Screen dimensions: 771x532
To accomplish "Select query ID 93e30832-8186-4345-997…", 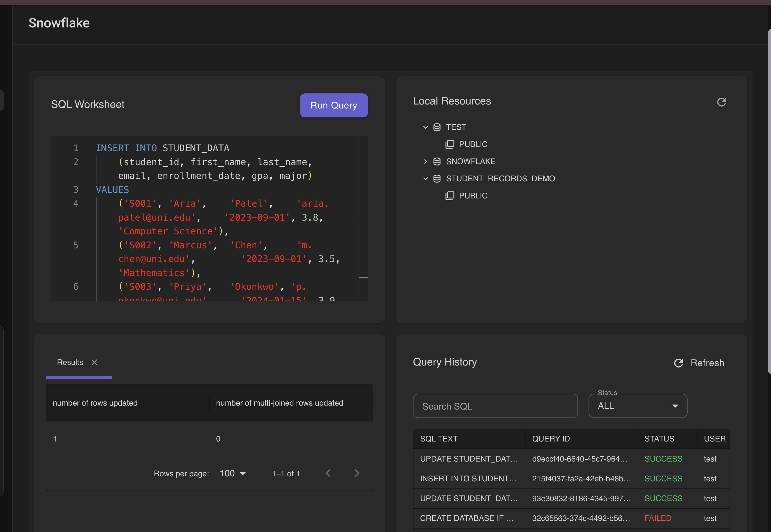I will coord(581,498).
